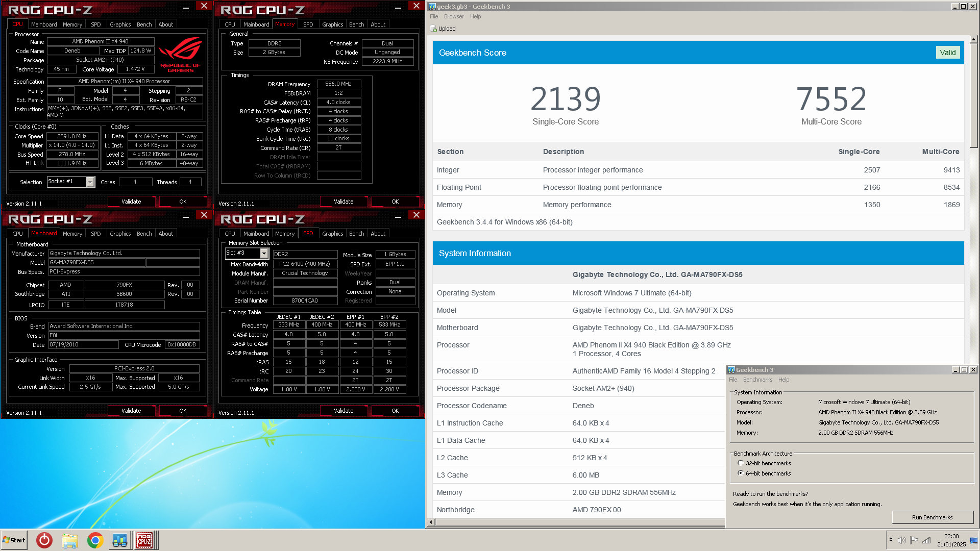Click Validate in the CPU tab window
The width and height of the screenshot is (980, 551).
[131, 202]
